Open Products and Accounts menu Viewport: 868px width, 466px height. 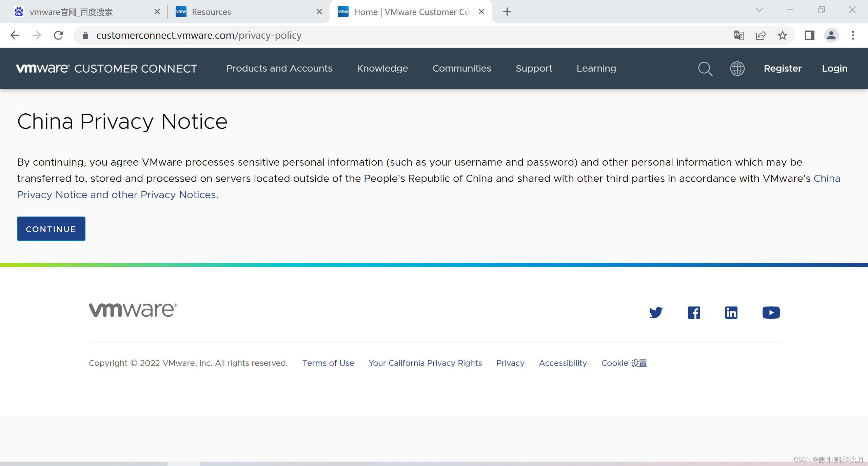(x=279, y=69)
